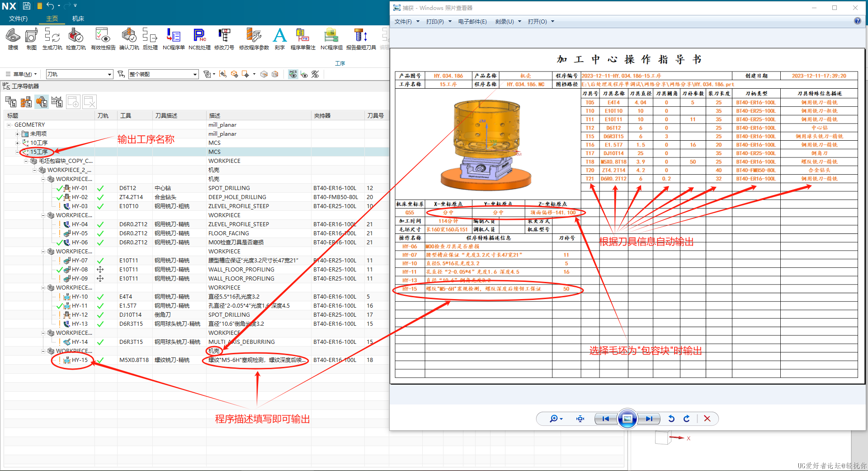Rotate image clockwise in photo viewer
The width and height of the screenshot is (868, 471).
[687, 419]
